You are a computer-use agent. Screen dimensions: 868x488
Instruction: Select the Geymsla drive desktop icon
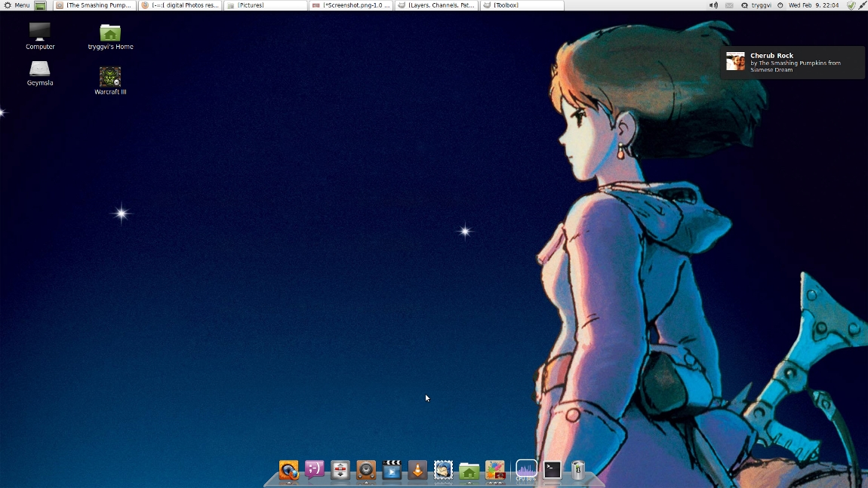click(x=40, y=72)
